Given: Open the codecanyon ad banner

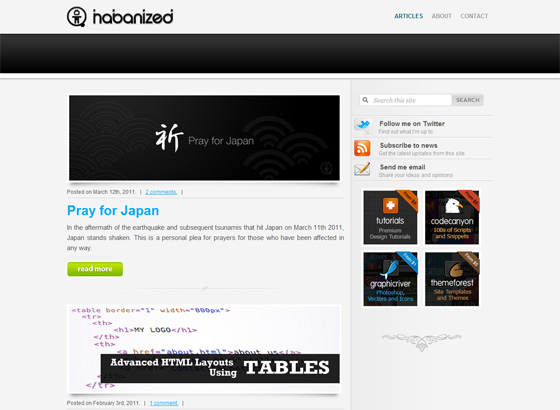Looking at the screenshot, I should click(x=452, y=218).
